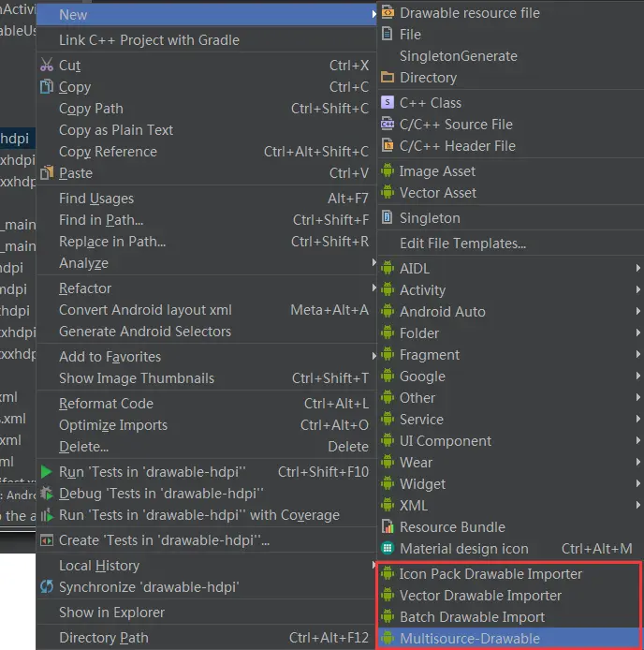Click the Multisource-Drawable android icon
The image size is (644, 650).
tap(388, 638)
